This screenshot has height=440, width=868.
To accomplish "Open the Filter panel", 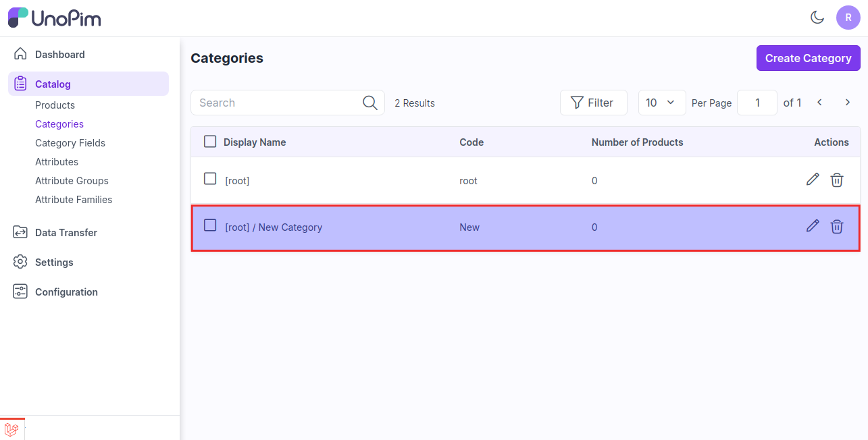I will 592,103.
